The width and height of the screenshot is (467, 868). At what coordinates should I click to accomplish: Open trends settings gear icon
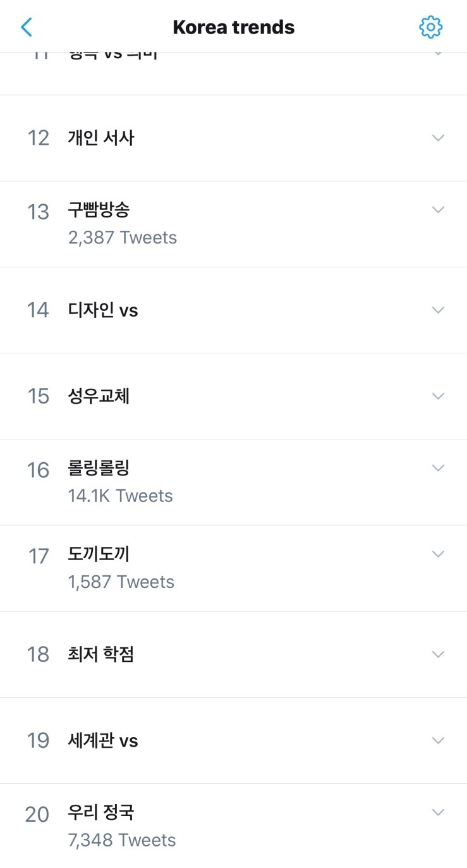pos(430,27)
